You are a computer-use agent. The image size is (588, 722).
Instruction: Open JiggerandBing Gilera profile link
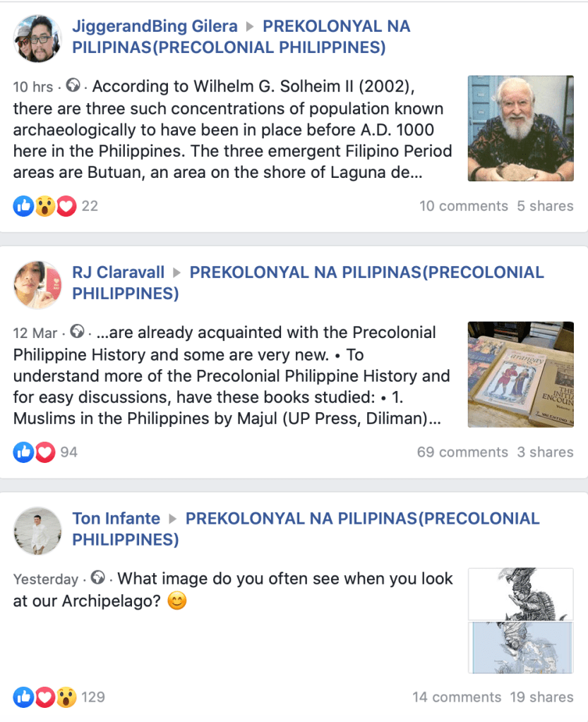point(155,26)
